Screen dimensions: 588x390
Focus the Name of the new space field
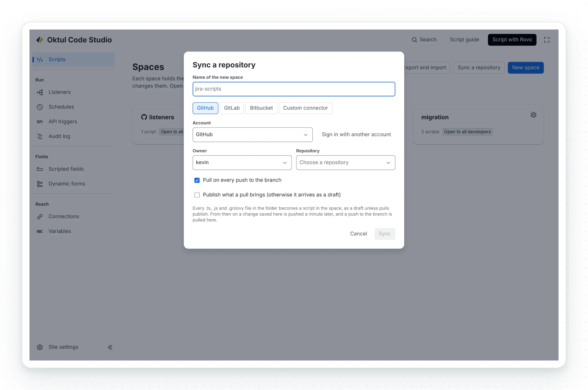click(294, 89)
